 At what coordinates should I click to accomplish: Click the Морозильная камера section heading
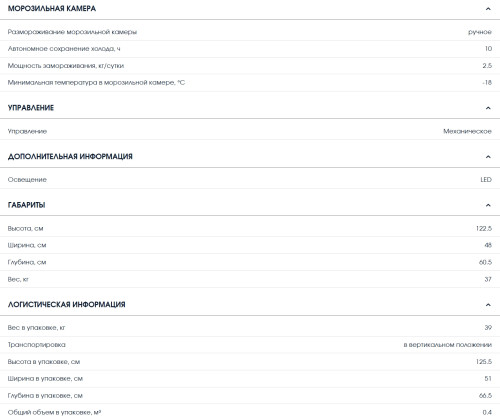click(52, 9)
